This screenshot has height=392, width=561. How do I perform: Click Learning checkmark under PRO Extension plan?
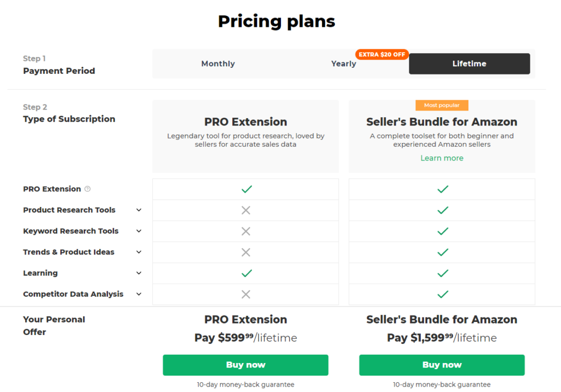point(247,273)
